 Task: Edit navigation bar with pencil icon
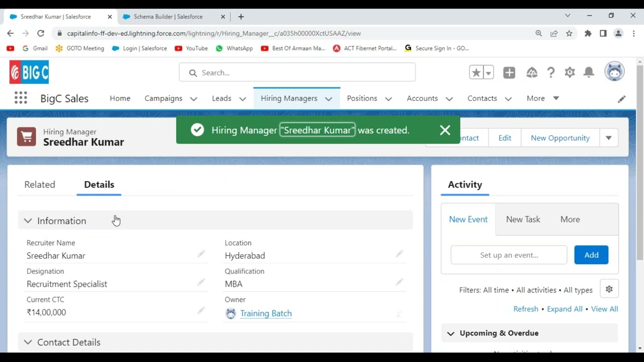[x=622, y=99]
